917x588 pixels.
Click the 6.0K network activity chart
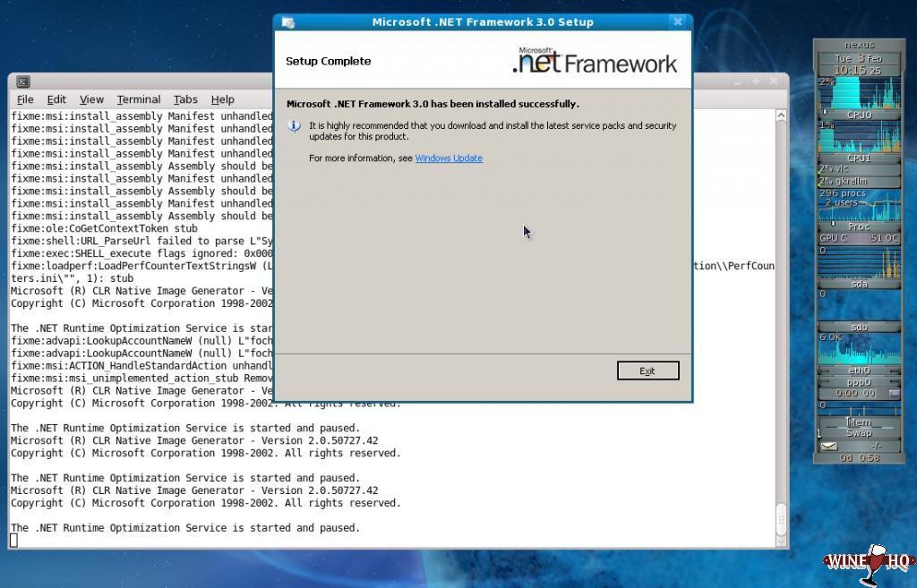(859, 349)
